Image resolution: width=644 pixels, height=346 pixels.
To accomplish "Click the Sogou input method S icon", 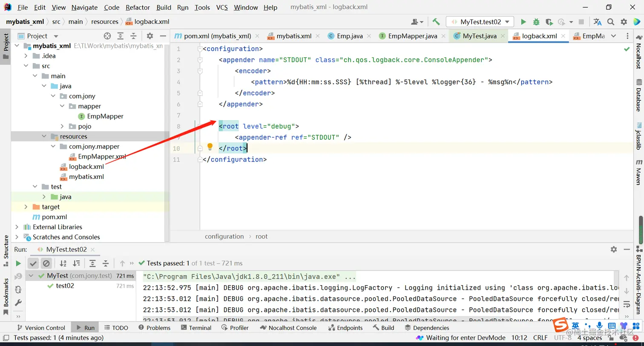I will [561, 326].
